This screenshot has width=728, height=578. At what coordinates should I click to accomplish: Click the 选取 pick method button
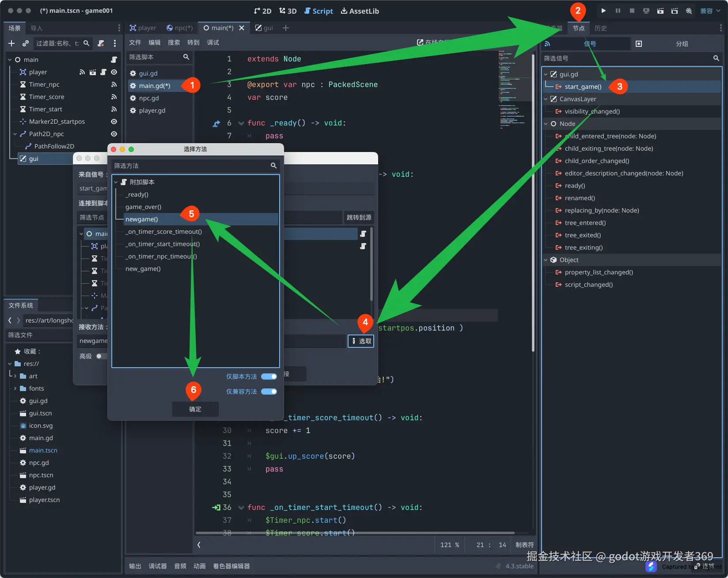(x=361, y=341)
